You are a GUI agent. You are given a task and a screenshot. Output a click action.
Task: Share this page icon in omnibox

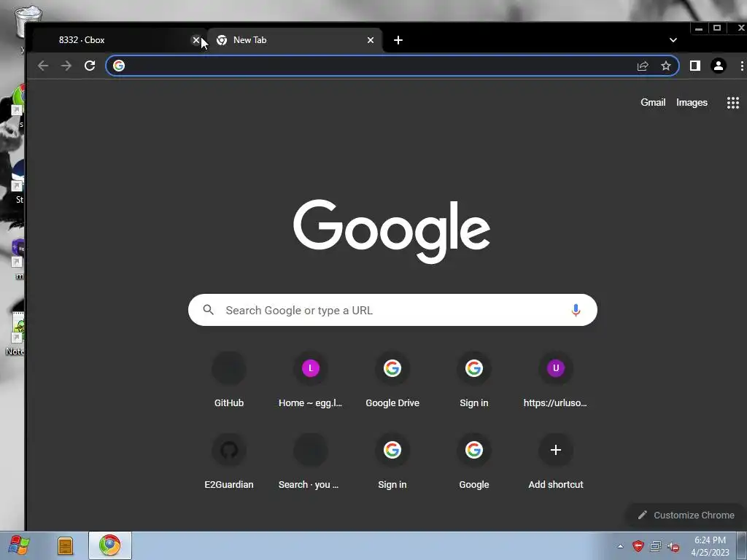[x=643, y=66]
